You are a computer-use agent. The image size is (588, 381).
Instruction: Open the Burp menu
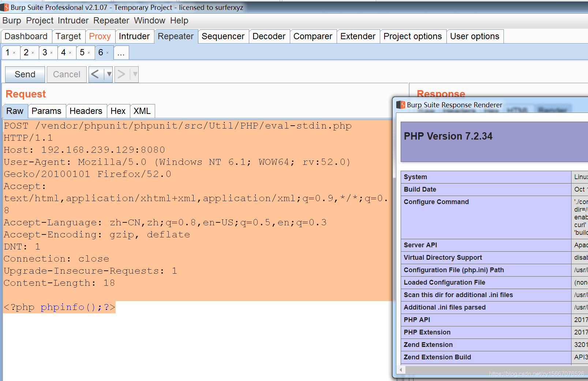(12, 21)
